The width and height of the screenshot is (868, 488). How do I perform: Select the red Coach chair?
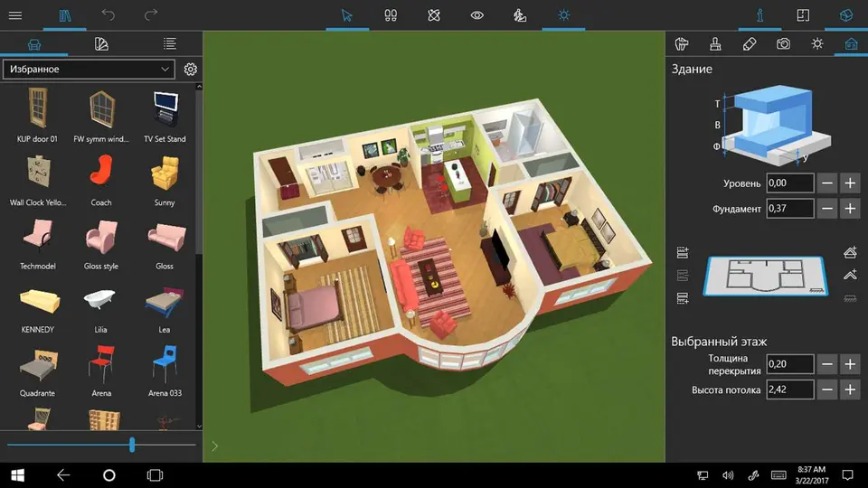pos(101,181)
